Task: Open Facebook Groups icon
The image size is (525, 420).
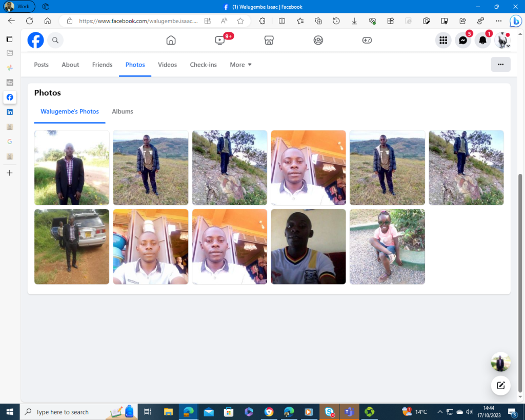Action: [x=318, y=40]
